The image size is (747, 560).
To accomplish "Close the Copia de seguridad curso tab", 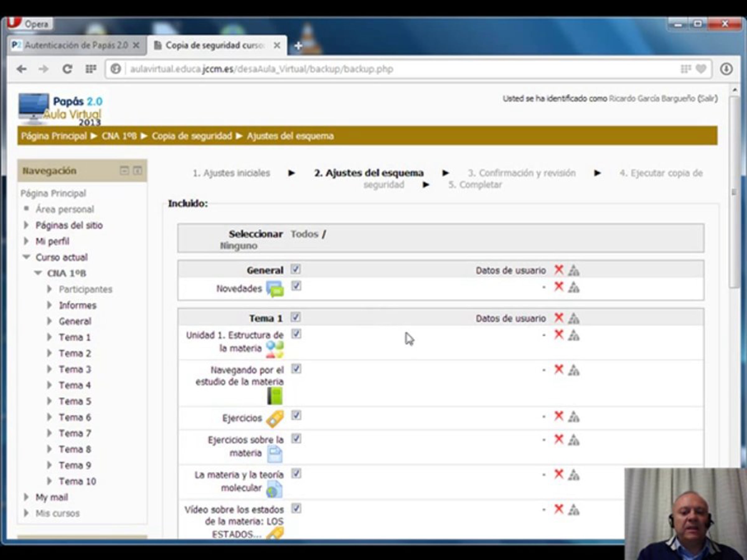I will coord(277,45).
